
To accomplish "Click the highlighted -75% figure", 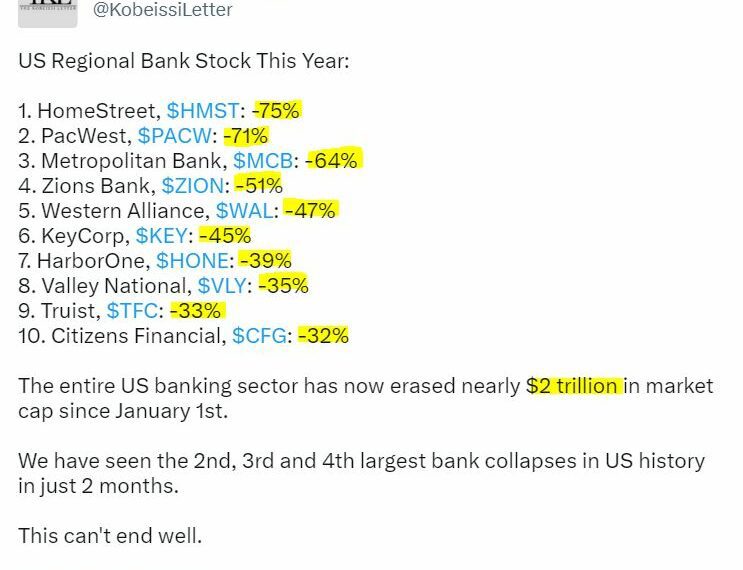I will click(277, 111).
